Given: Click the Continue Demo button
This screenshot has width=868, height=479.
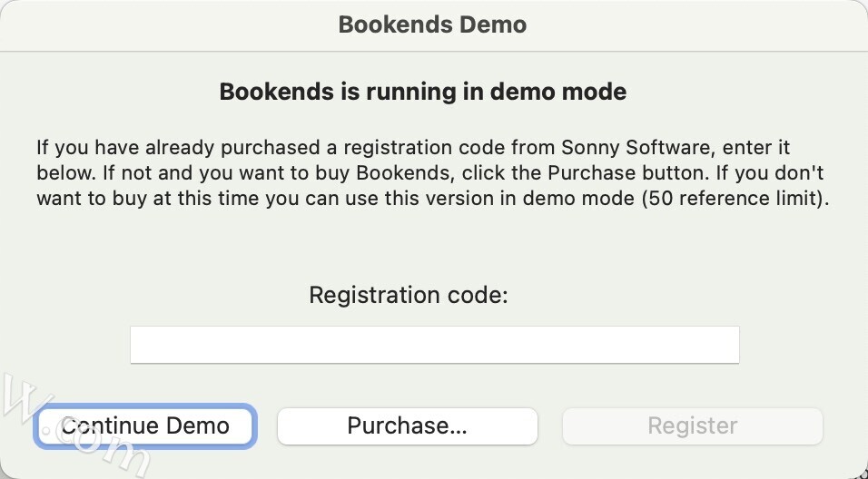Looking at the screenshot, I should [x=145, y=426].
